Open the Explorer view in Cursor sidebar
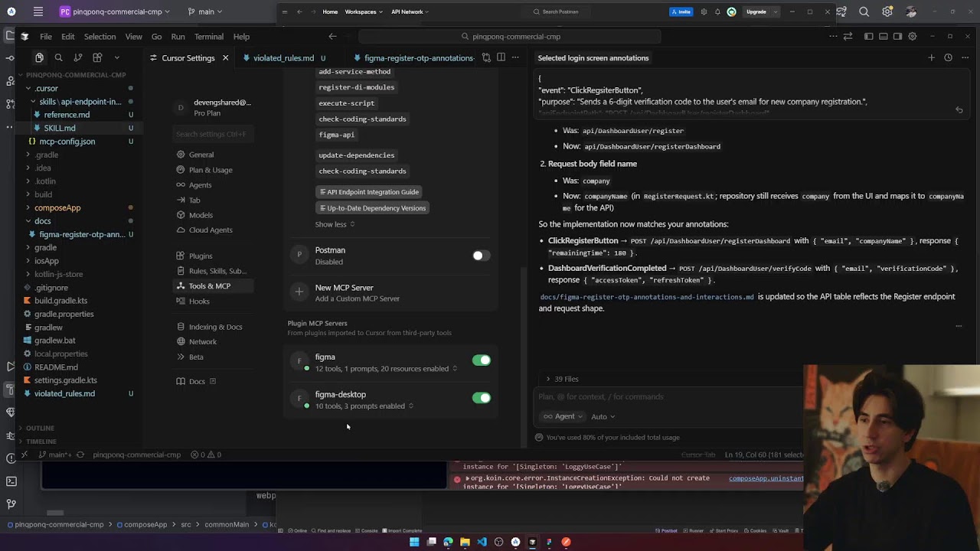The image size is (980, 551). tap(39, 57)
